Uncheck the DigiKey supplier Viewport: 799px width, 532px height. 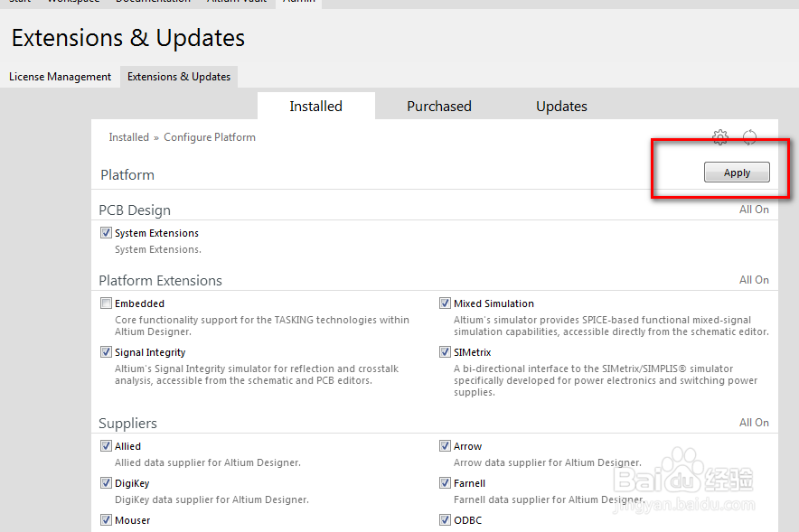106,482
